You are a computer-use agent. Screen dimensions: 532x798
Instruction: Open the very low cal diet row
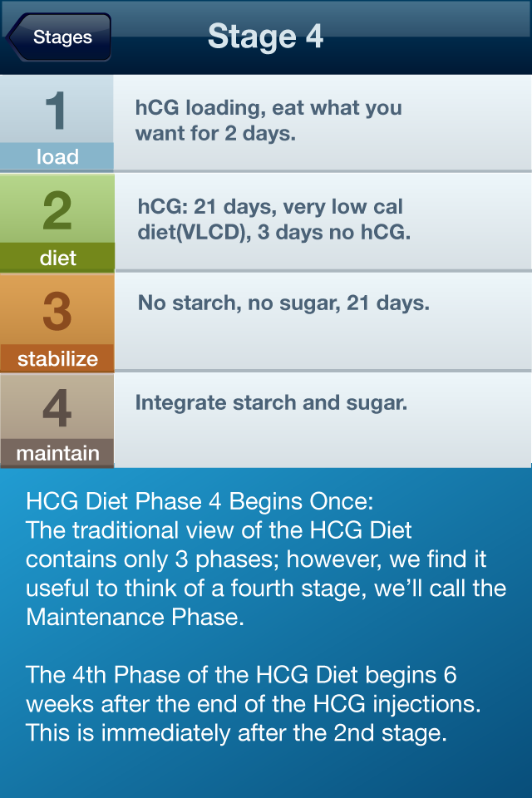click(x=322, y=220)
